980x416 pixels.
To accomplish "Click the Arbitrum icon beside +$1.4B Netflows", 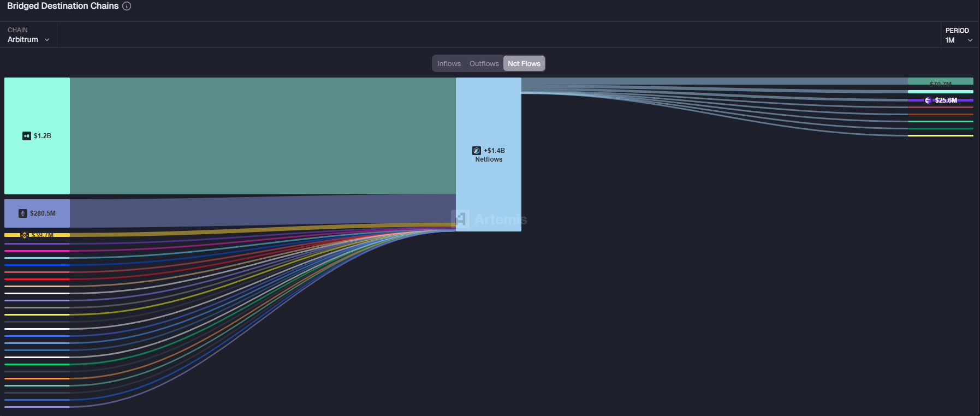I will pos(477,151).
